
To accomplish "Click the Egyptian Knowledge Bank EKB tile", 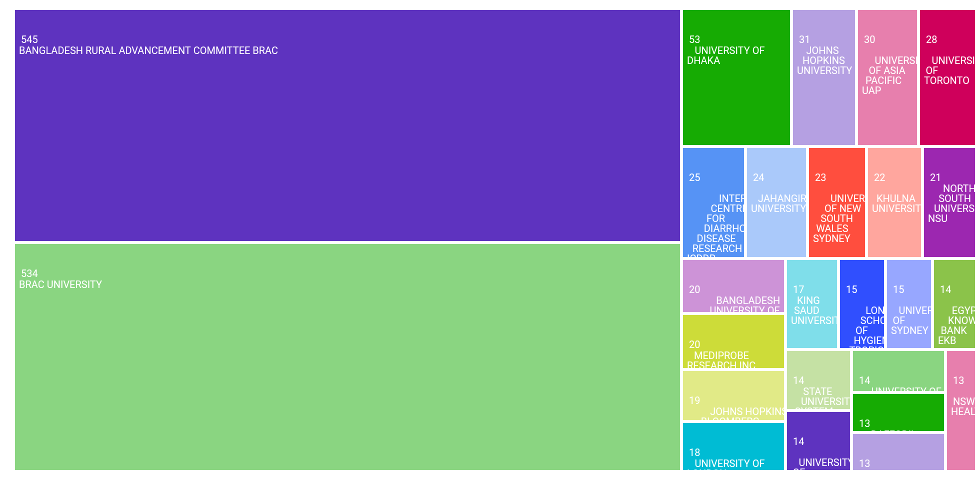I will pos(954,304).
